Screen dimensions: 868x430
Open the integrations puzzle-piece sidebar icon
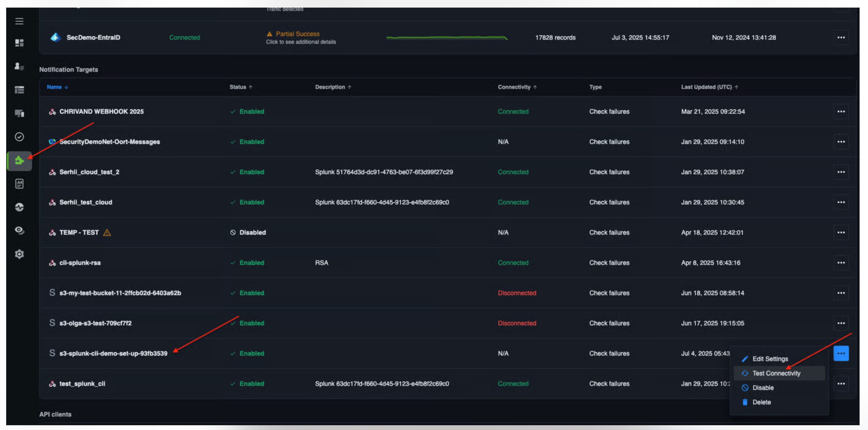tap(19, 160)
